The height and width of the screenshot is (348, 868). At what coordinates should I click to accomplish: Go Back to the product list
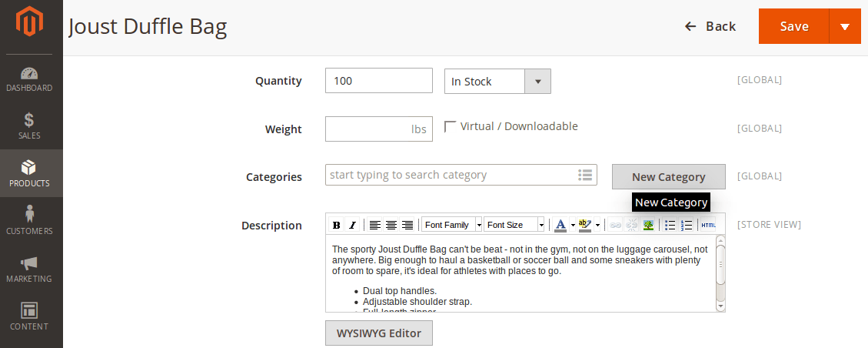click(710, 26)
